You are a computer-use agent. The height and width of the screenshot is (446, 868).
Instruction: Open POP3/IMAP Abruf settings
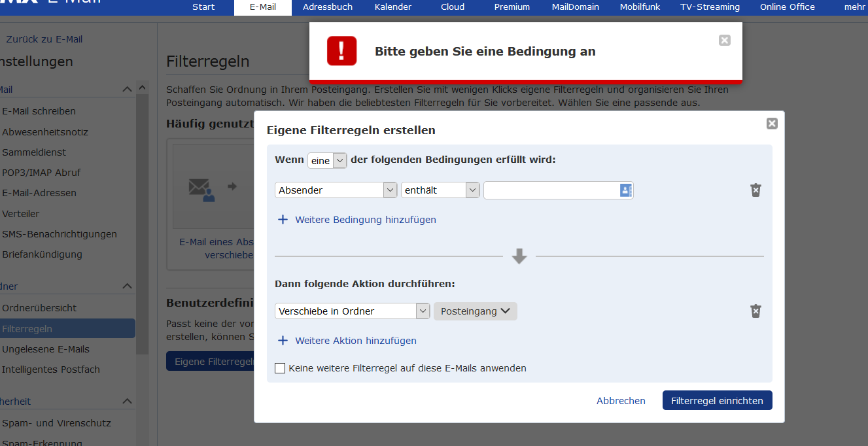(x=41, y=173)
